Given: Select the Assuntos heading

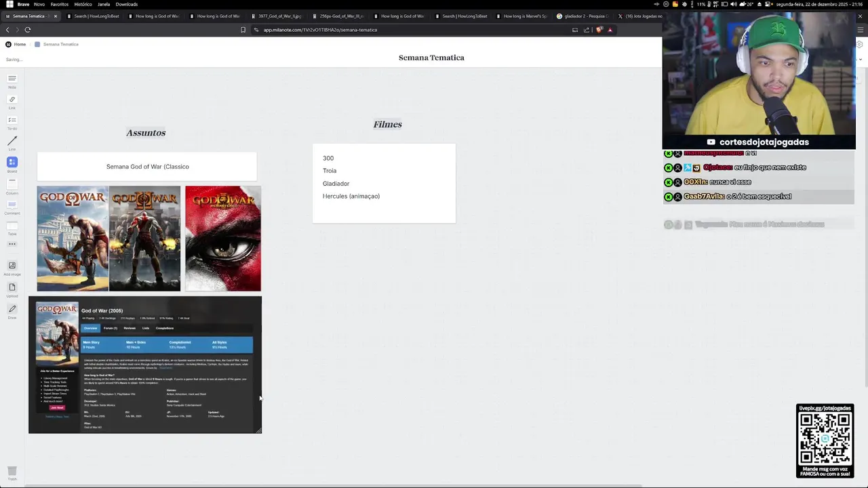Looking at the screenshot, I should click(x=146, y=133).
